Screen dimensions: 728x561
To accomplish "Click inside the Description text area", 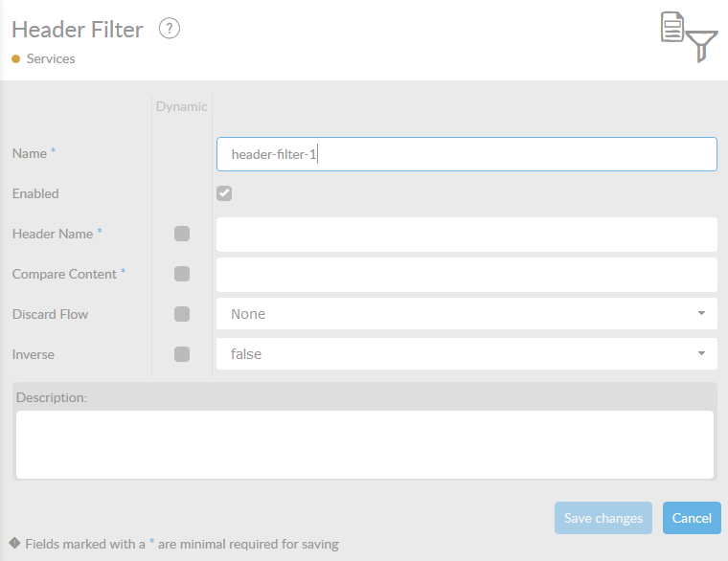I will (x=365, y=444).
